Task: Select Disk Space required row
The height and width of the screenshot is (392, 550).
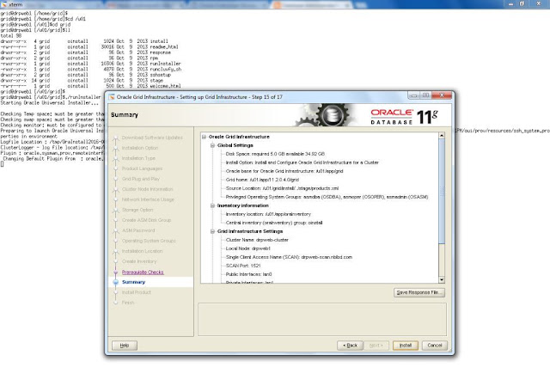Action: coord(275,154)
